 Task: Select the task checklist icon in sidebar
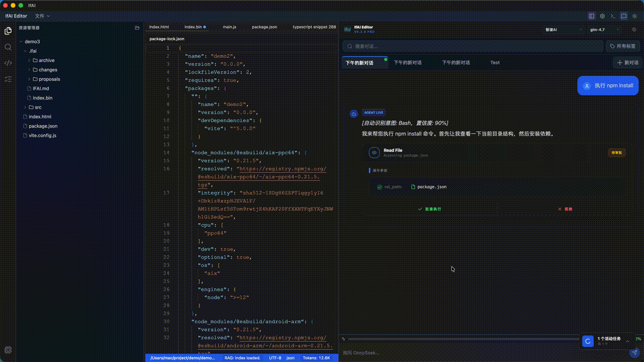(8, 79)
